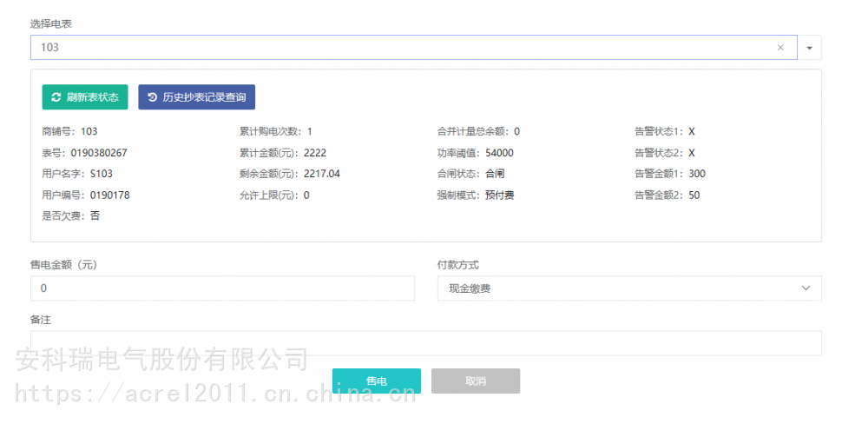Open the 付款方式 dropdown showing 现金缴费
The height and width of the screenshot is (424, 868).
coord(628,288)
